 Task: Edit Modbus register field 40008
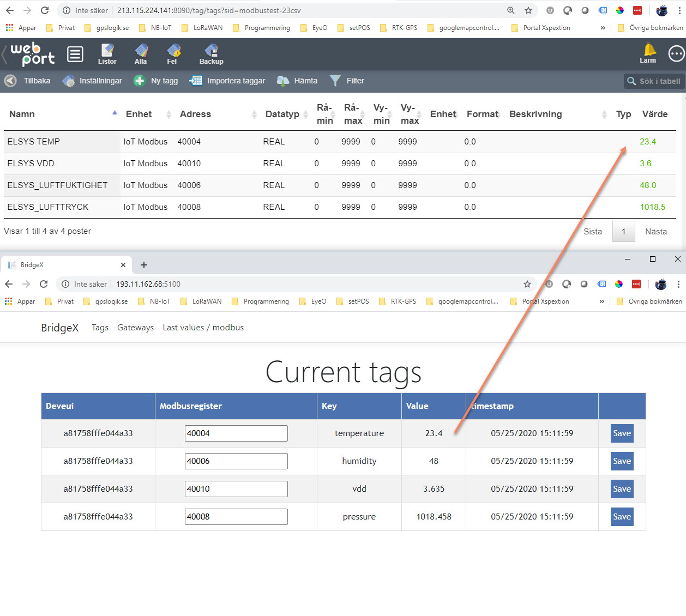[236, 517]
